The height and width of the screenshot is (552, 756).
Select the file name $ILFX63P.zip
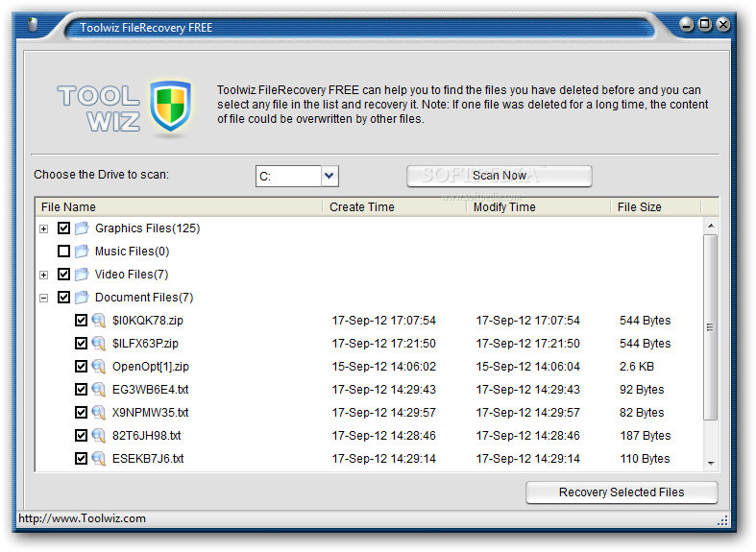pyautogui.click(x=145, y=344)
